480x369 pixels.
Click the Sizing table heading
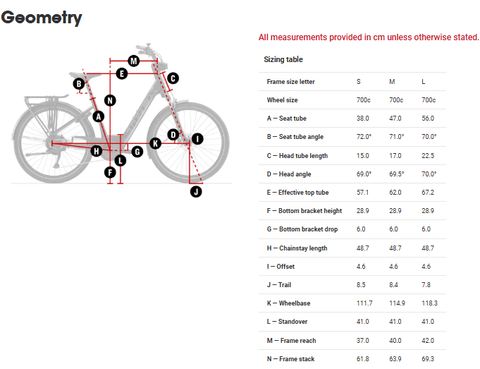[283, 59]
